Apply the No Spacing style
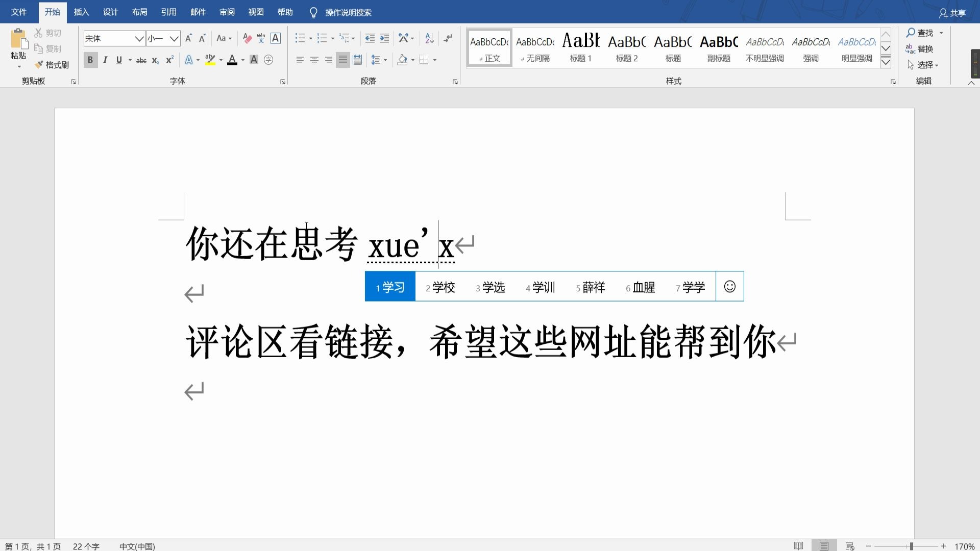The width and height of the screenshot is (980, 551). pyautogui.click(x=535, y=47)
